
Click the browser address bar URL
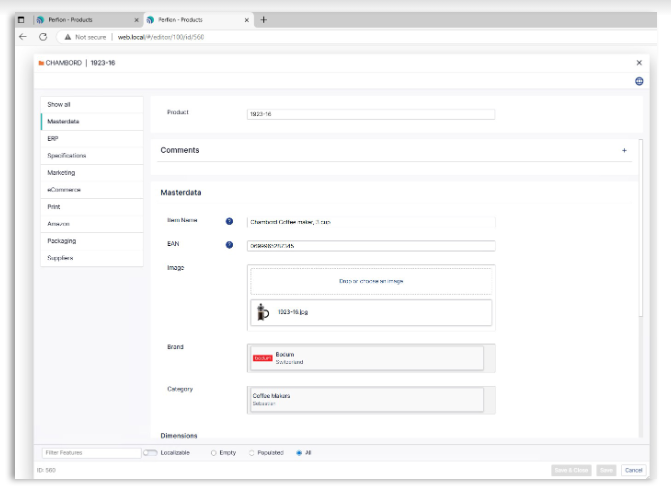pyautogui.click(x=161, y=37)
